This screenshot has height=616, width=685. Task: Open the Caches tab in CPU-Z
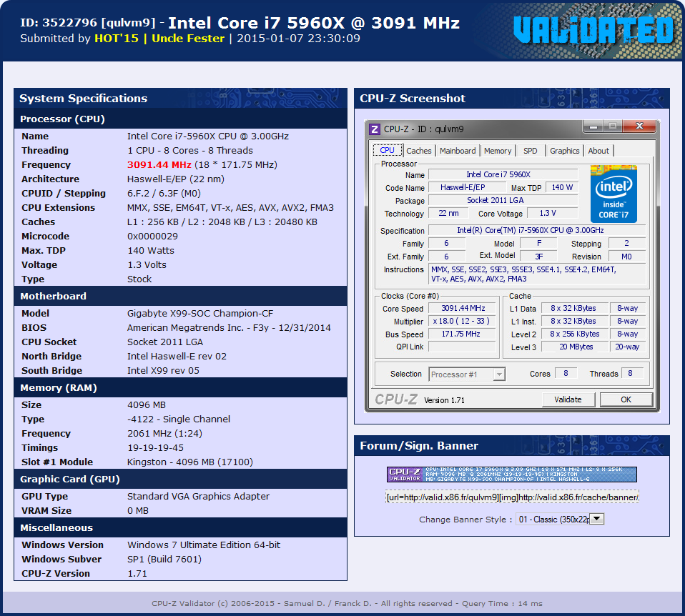[418, 151]
